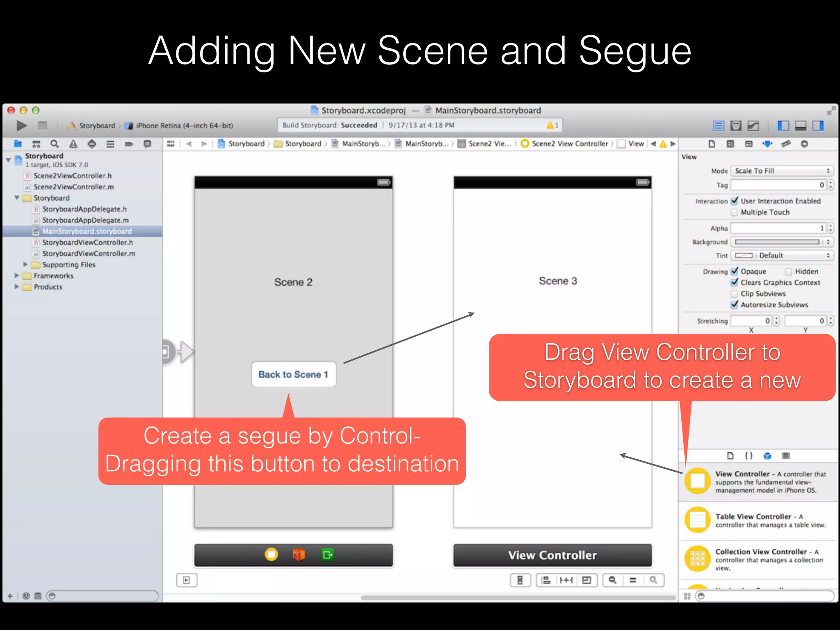
Task: Open the Quick Help inspector tab
Action: coord(730,144)
